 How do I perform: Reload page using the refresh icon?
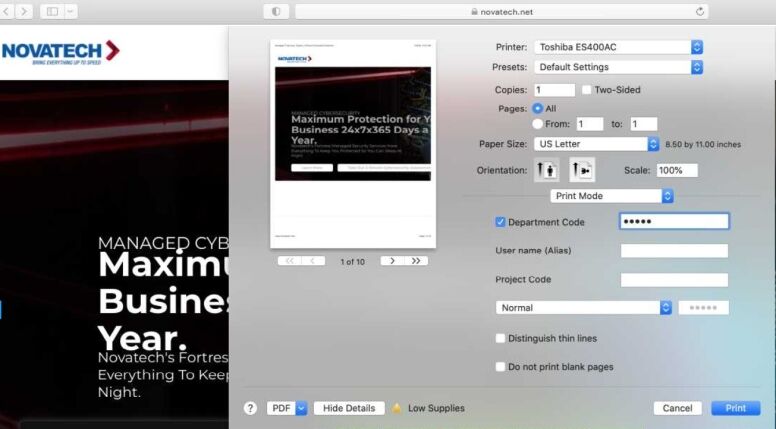click(700, 12)
